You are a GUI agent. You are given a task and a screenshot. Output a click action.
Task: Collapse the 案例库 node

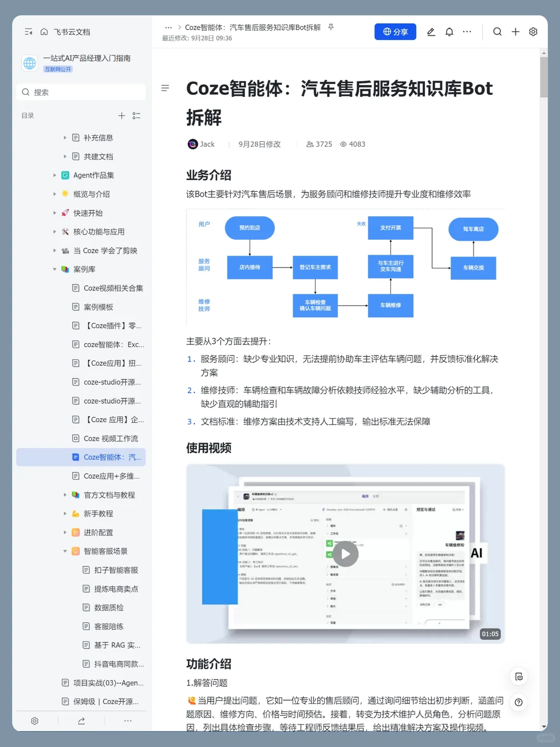54,269
